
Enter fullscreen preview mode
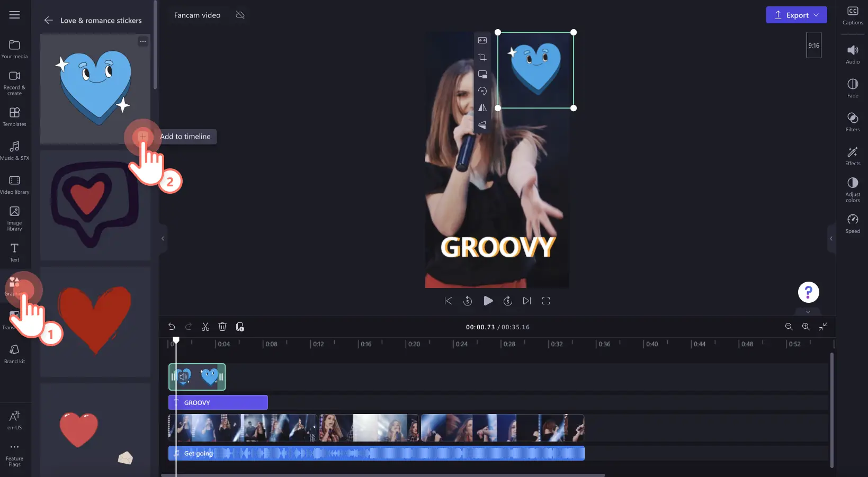click(x=546, y=301)
